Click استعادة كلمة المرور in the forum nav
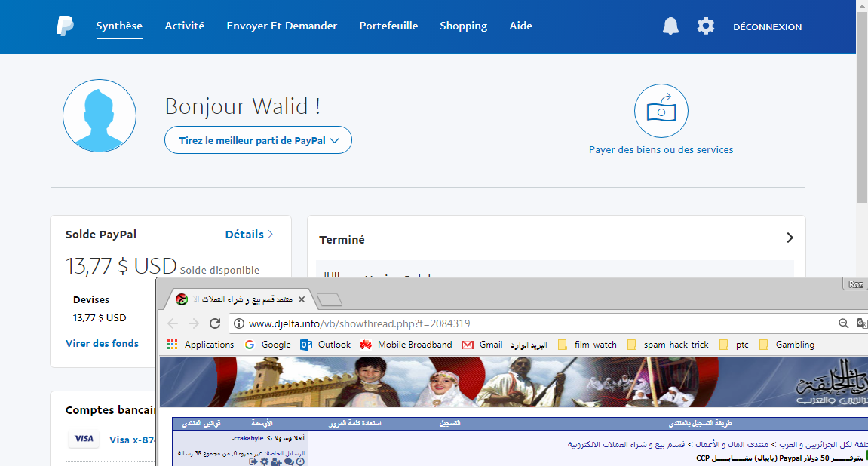This screenshot has width=868, height=466. [355, 423]
